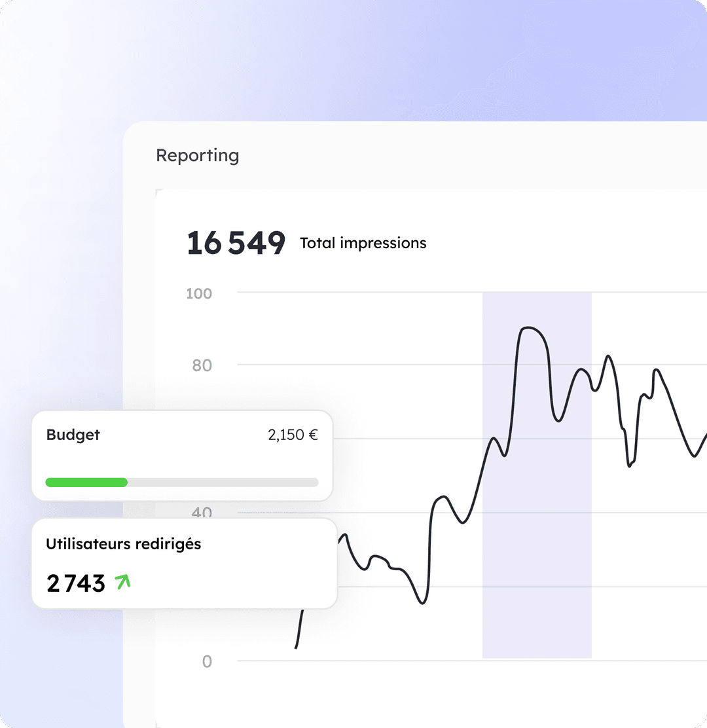This screenshot has height=728, width=707.
Task: Click the 0 label on the y-axis
Action: [x=207, y=661]
